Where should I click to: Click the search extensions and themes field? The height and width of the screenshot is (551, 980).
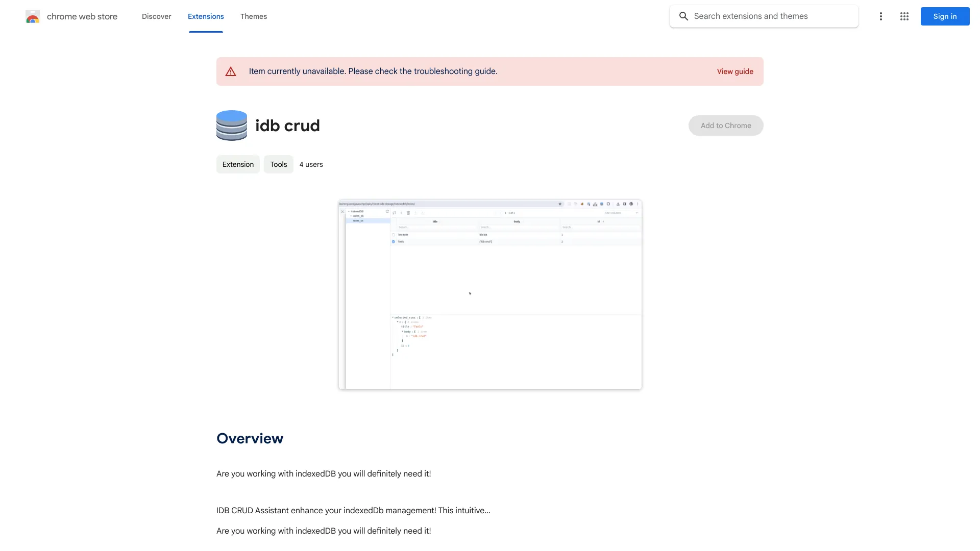coord(764,16)
